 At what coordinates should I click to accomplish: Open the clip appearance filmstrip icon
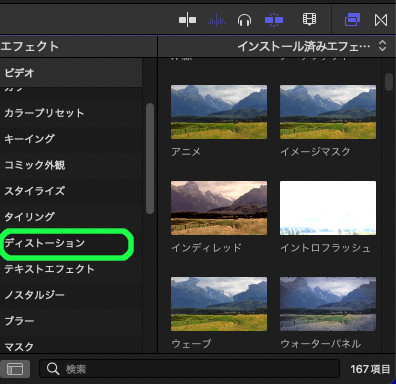309,20
